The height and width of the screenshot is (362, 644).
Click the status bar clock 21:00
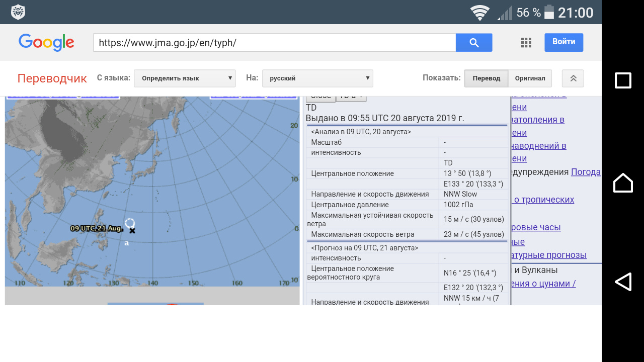576,13
